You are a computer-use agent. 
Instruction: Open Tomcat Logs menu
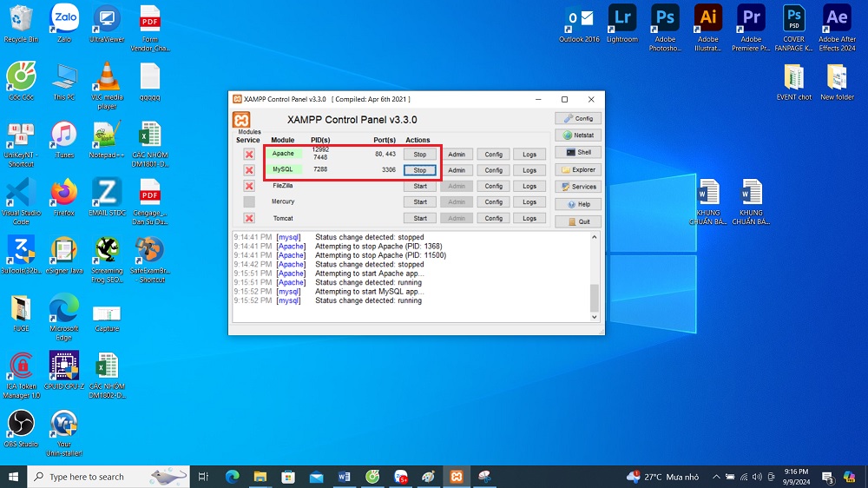pyautogui.click(x=529, y=218)
